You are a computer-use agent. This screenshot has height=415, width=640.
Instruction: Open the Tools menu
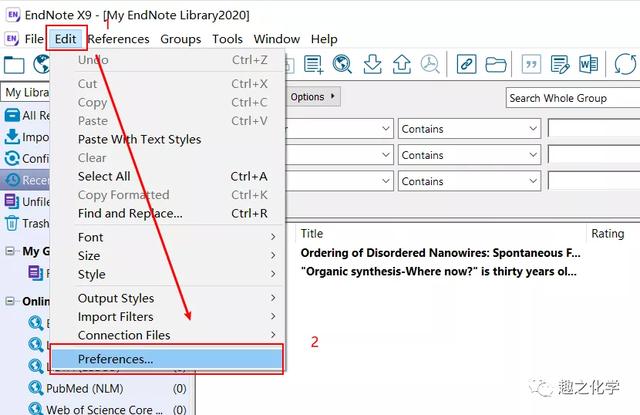point(227,39)
